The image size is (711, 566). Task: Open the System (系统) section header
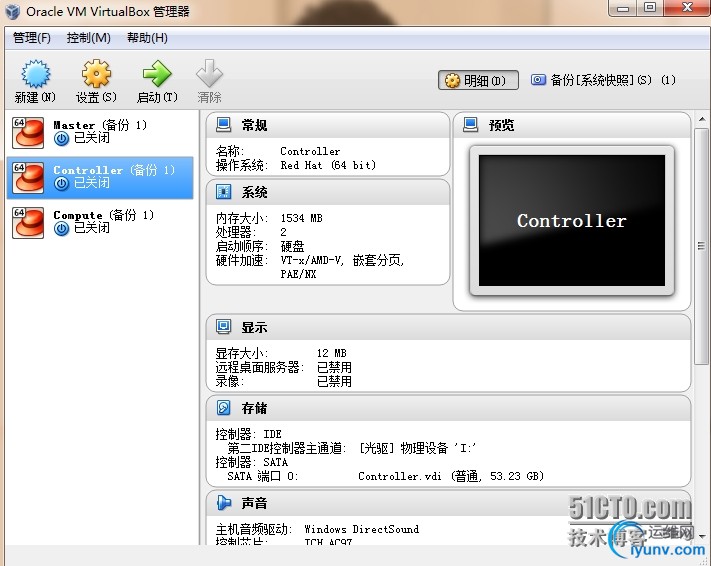[328, 192]
